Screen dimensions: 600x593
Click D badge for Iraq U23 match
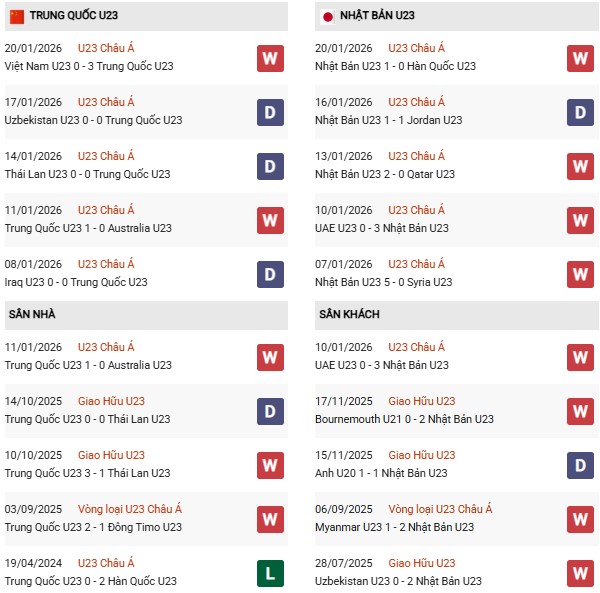coord(269,274)
